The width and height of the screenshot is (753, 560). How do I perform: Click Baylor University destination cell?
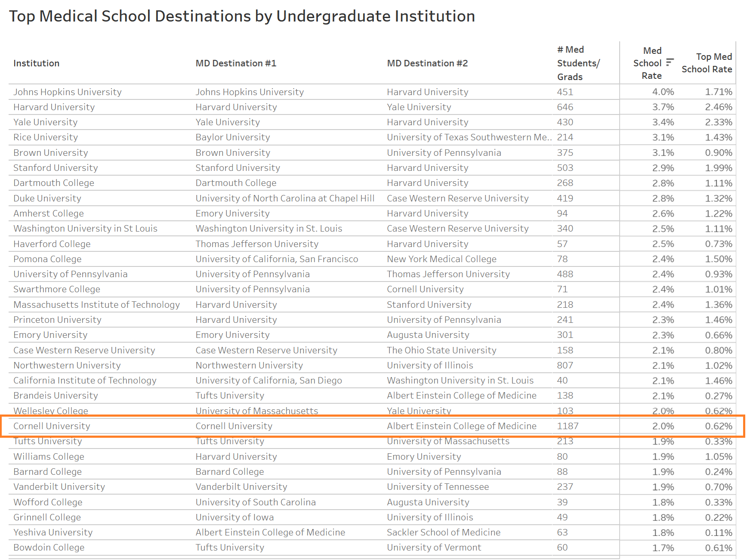[x=233, y=137]
